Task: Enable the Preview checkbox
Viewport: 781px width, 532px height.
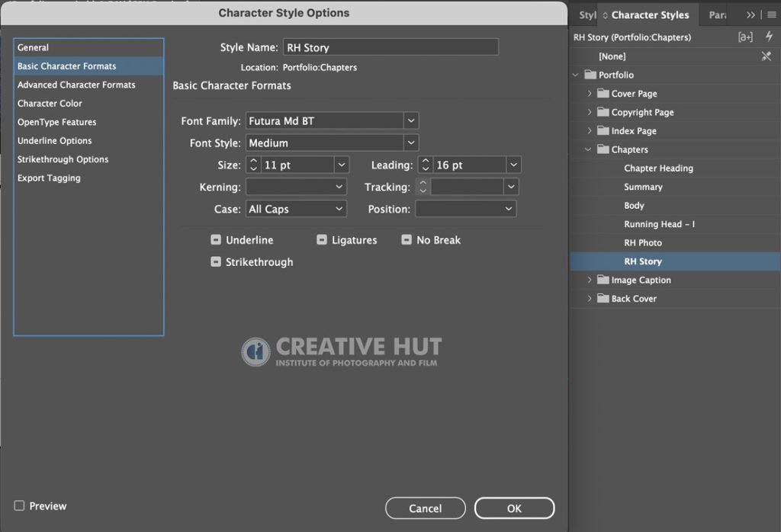Action: click(19, 505)
